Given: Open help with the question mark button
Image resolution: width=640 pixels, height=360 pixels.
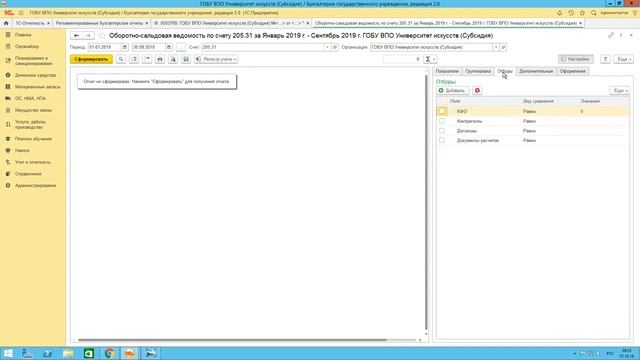Looking at the screenshot, I should pos(605,59).
